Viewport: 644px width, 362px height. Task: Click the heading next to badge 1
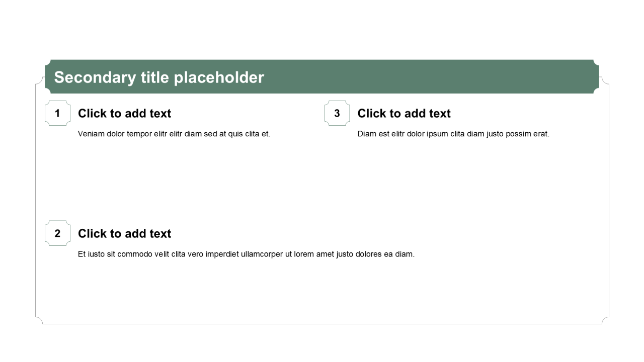pyautogui.click(x=124, y=114)
